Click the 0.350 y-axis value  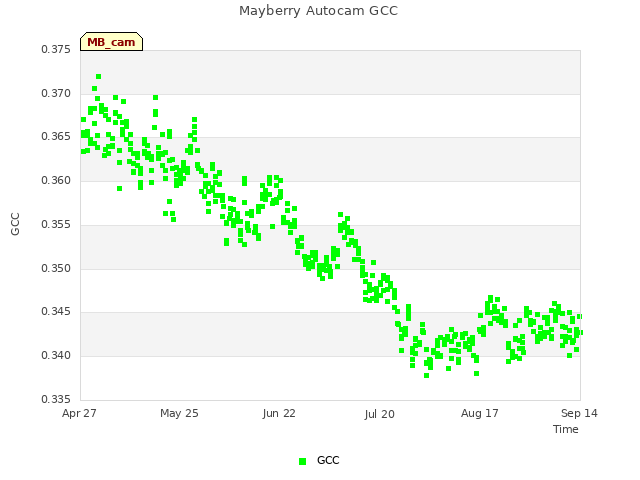tap(56, 269)
